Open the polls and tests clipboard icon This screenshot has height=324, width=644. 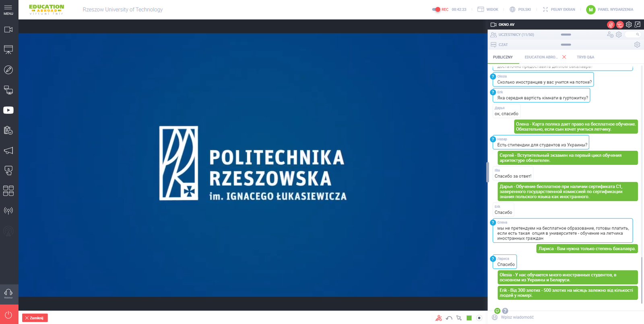tap(8, 130)
